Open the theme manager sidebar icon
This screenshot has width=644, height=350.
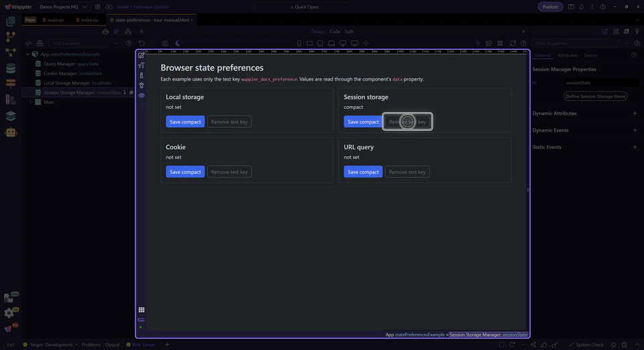click(11, 99)
